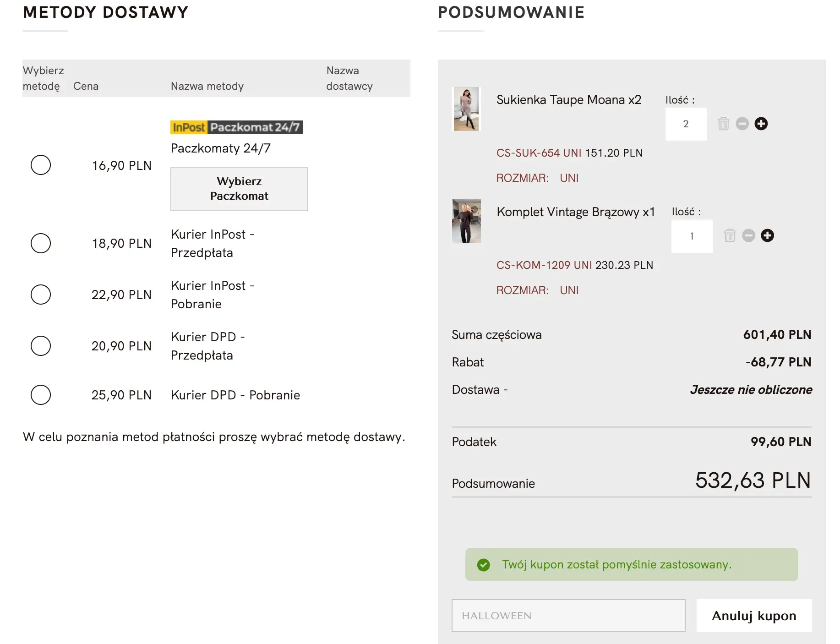Viewport: 840px width, 644px height.
Task: Click quantity field for Sukienka Taupe Moana
Action: pyautogui.click(x=686, y=124)
